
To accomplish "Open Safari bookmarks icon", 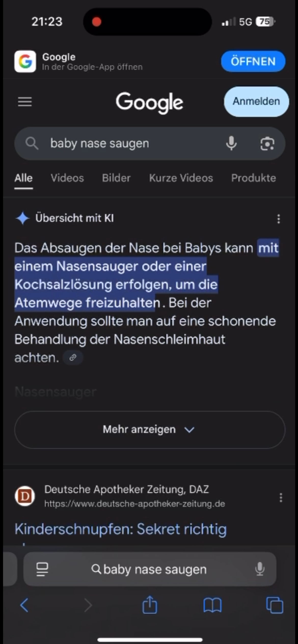I will click(x=212, y=605).
